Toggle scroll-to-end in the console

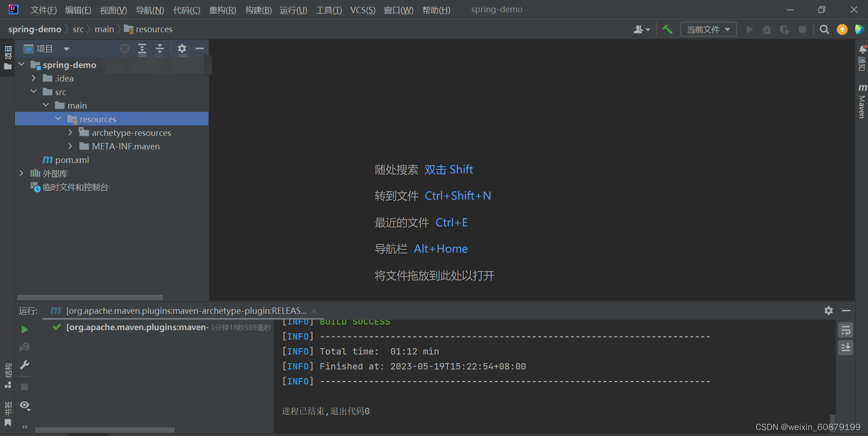click(x=846, y=348)
